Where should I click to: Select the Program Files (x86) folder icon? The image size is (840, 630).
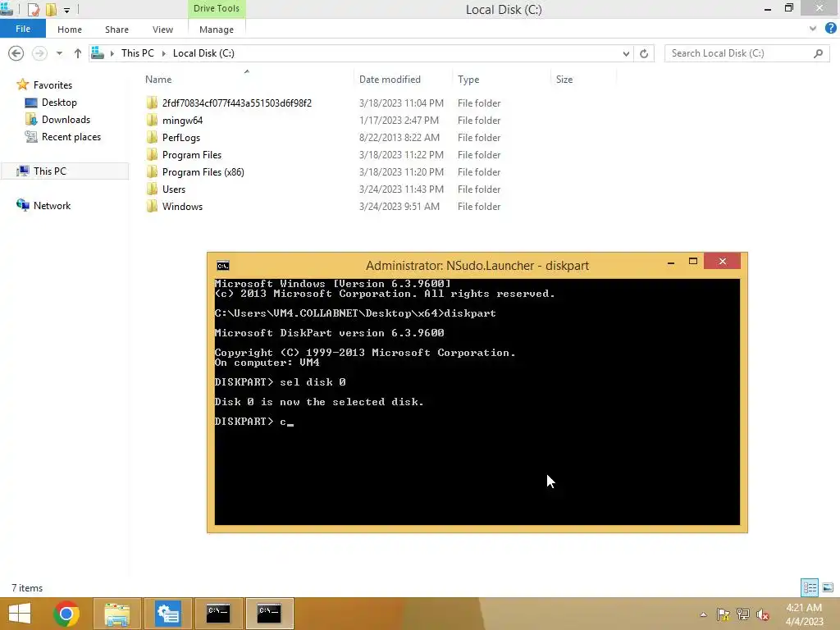point(152,171)
